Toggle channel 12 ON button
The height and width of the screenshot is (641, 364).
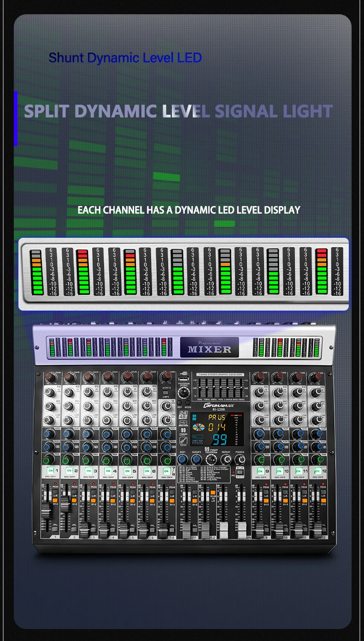click(x=317, y=470)
